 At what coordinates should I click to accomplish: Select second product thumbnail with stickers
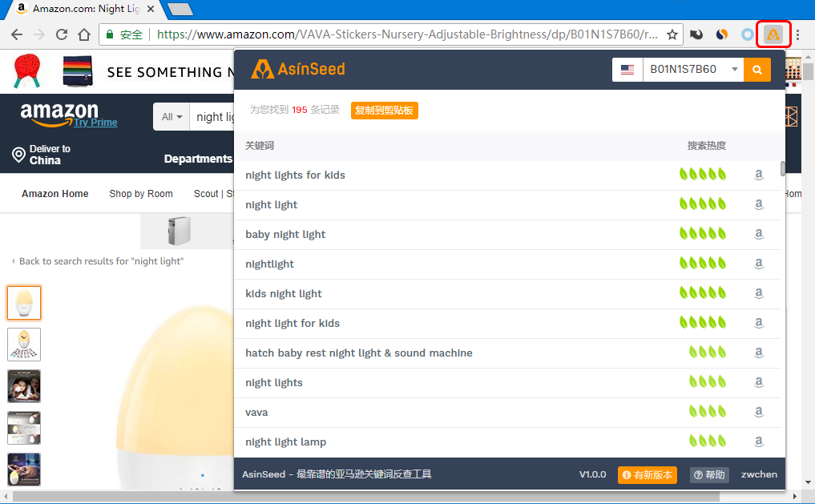tap(24, 344)
